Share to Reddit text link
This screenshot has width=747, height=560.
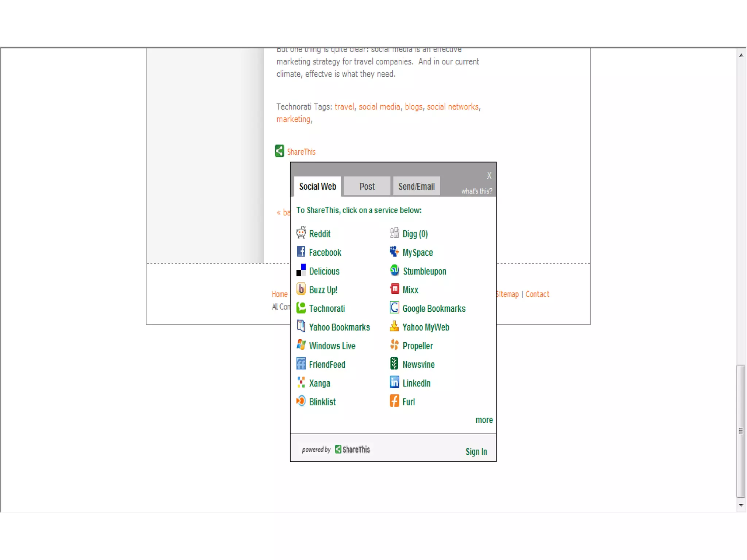click(320, 234)
